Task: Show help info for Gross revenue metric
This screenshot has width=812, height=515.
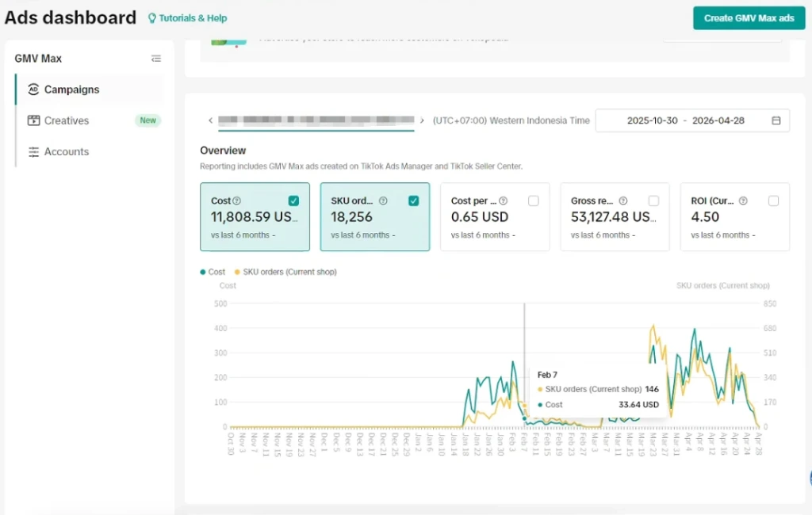Action: [x=623, y=200]
